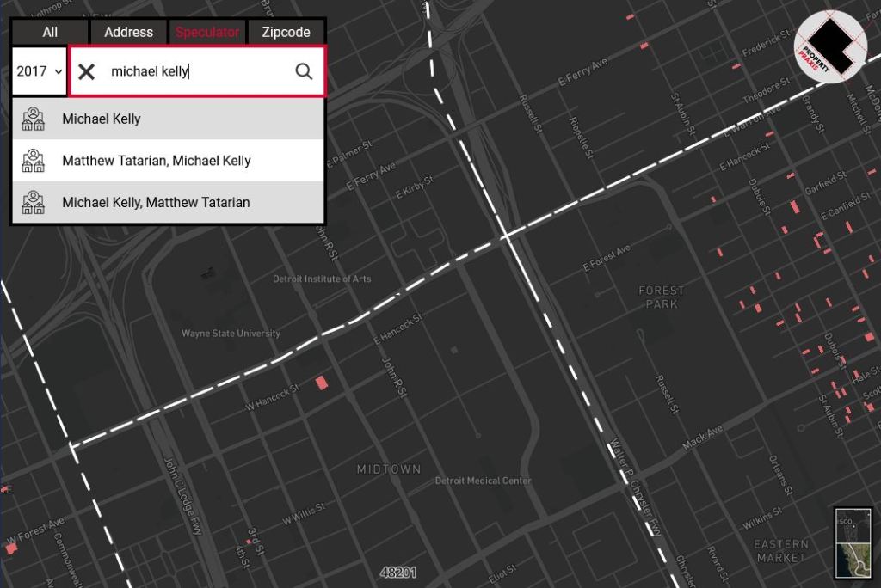Screen dimensions: 881x588
Task: Click icon beside Matthew Tatarian, Michael Kelly
Action: click(34, 161)
